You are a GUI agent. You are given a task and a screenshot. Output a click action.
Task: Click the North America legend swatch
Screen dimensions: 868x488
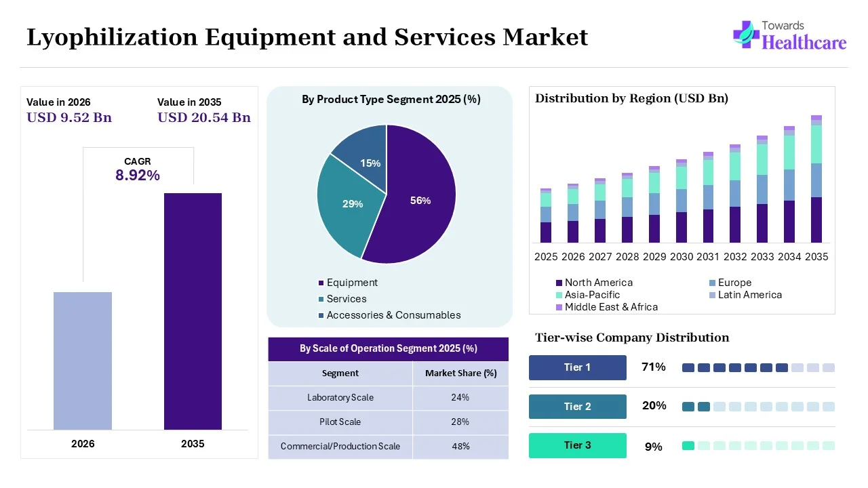559,283
